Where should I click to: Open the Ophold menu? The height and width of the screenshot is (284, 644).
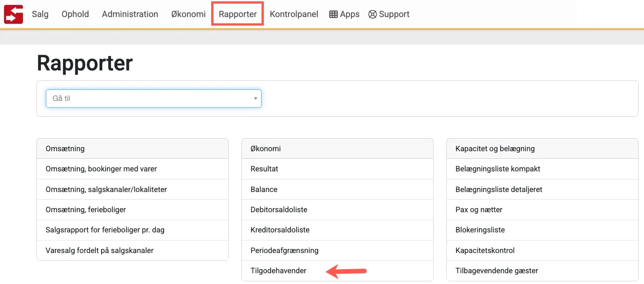pos(75,14)
